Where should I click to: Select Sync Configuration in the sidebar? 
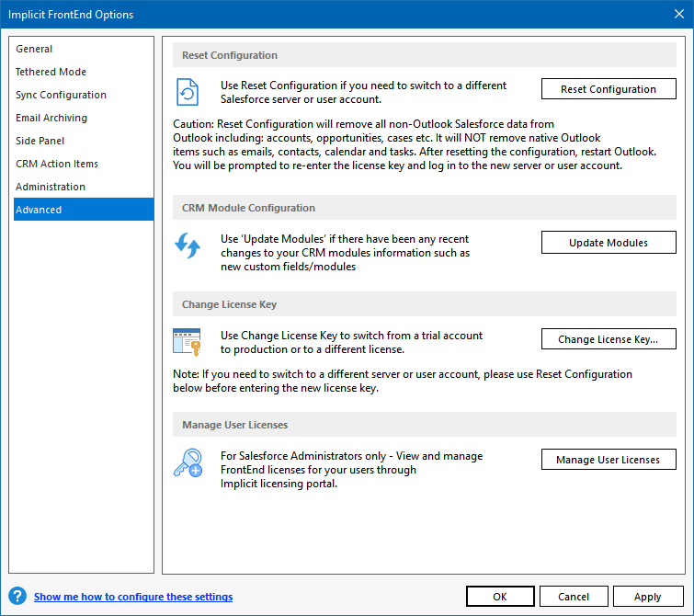pos(61,95)
